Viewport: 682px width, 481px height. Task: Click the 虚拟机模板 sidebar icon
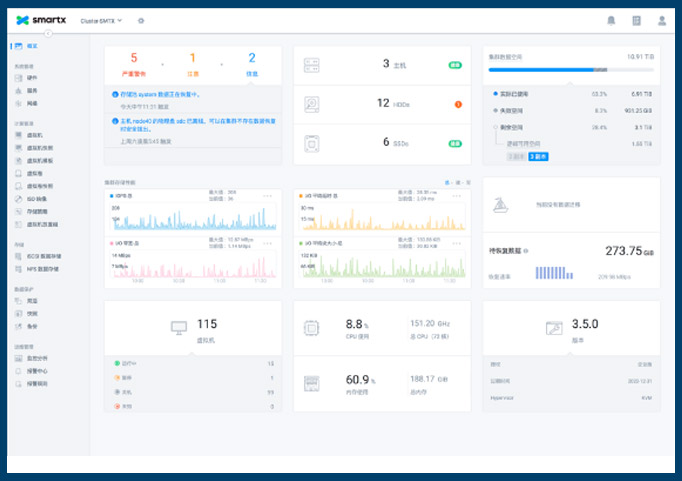(18, 160)
